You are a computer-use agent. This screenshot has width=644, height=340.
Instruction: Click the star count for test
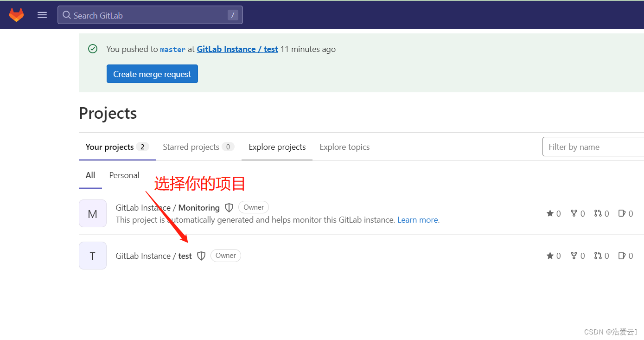pyautogui.click(x=554, y=256)
